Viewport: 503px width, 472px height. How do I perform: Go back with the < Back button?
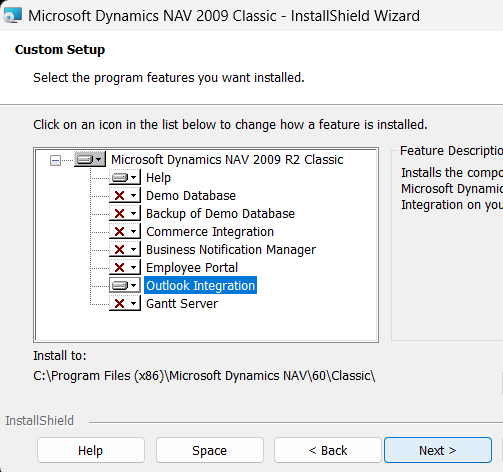point(328,450)
